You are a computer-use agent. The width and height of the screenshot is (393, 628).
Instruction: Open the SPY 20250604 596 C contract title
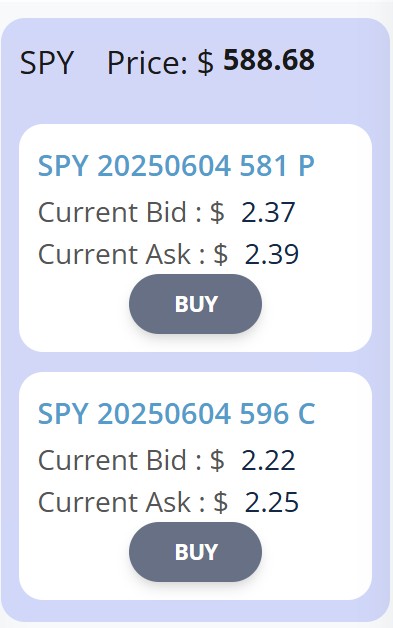176,413
